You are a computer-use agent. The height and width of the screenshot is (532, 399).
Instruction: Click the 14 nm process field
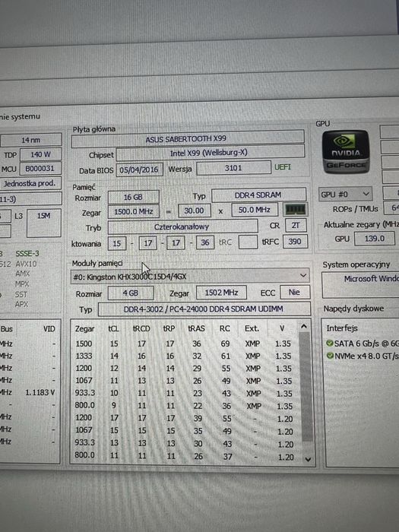pos(31,140)
